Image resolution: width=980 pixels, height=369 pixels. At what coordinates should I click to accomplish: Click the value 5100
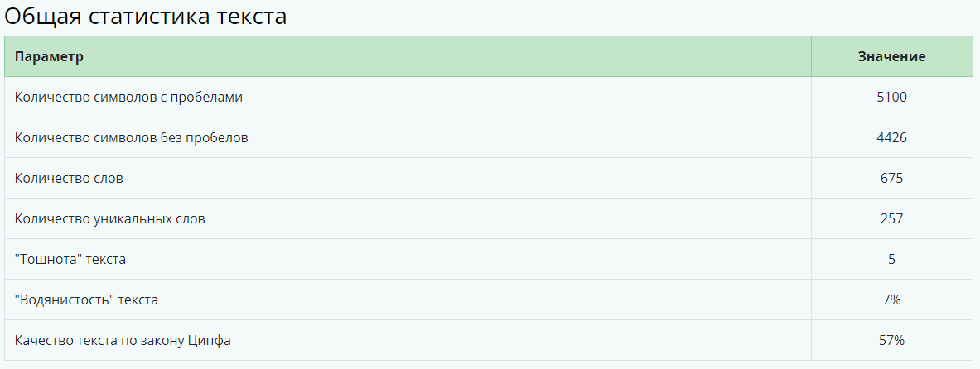[891, 98]
